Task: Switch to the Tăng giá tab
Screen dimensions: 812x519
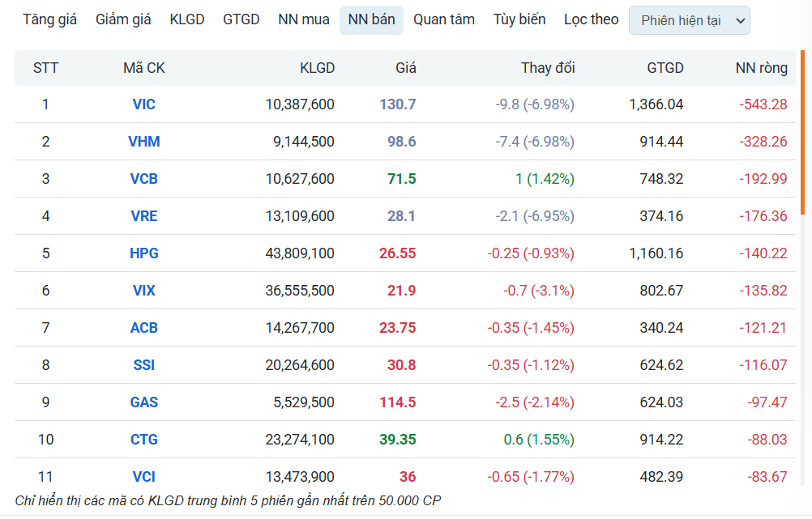Action: [x=49, y=19]
